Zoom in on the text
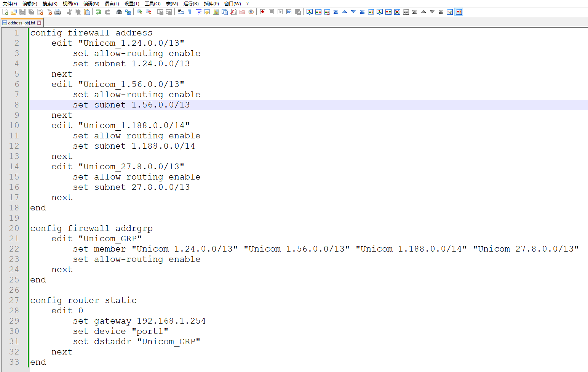The width and height of the screenshot is (588, 372). pyautogui.click(x=139, y=12)
